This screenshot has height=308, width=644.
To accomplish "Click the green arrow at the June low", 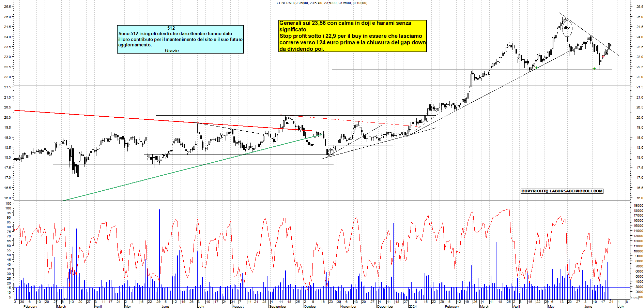I will click(x=594, y=69).
